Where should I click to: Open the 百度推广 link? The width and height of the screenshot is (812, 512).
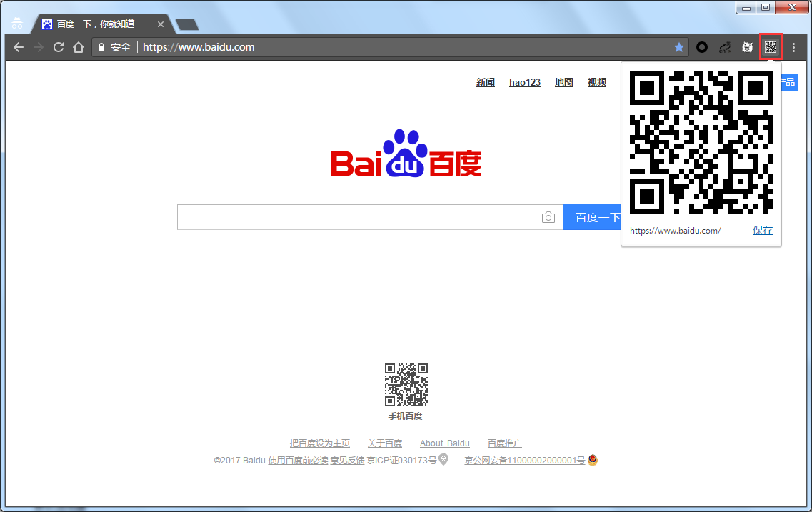pyautogui.click(x=504, y=443)
